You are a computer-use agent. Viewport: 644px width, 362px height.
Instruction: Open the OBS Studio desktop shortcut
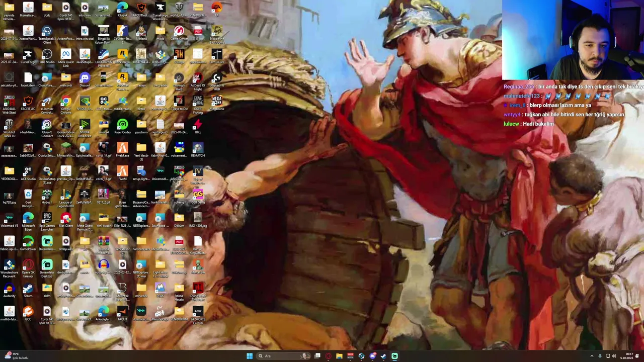(47, 57)
